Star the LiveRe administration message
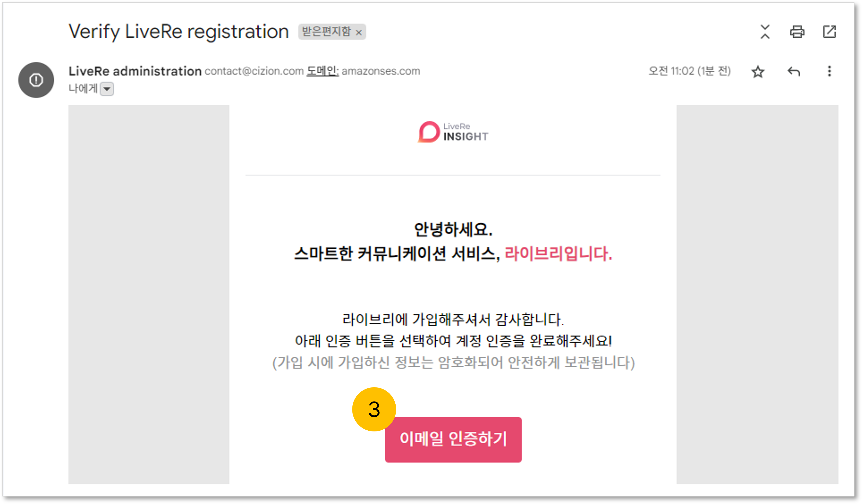 coord(758,72)
